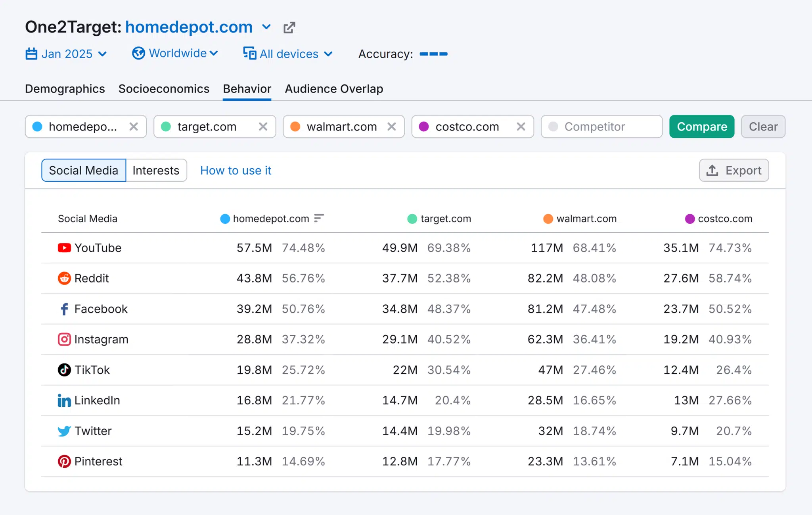Remove target.com competitor chip

263,127
